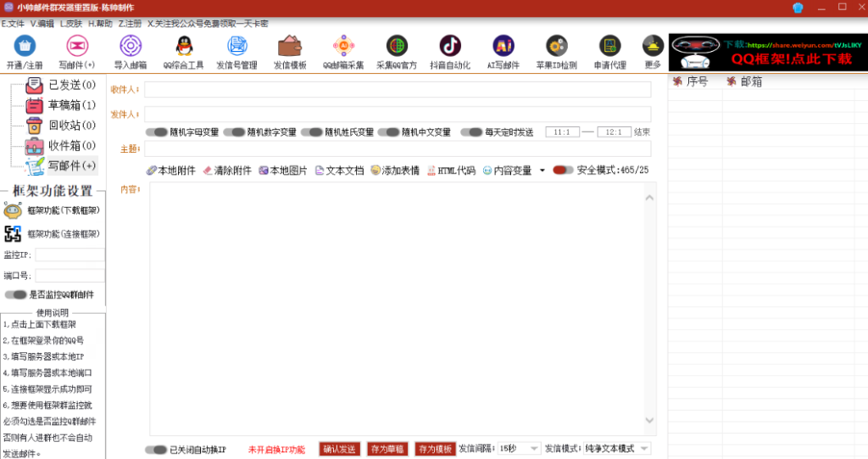The height and width of the screenshot is (459, 868).
Task: Click content scrollbar up arrow
Action: [649, 198]
